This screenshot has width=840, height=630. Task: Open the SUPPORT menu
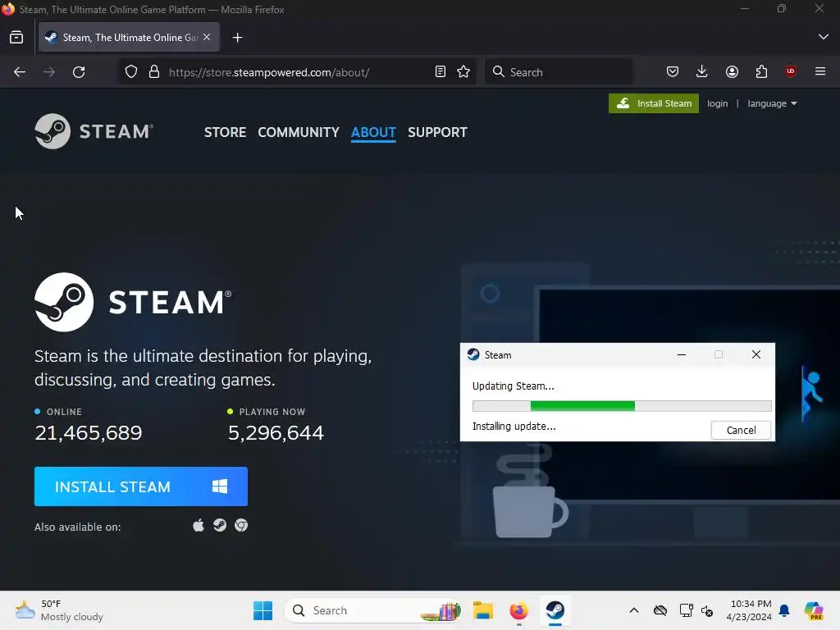438,132
